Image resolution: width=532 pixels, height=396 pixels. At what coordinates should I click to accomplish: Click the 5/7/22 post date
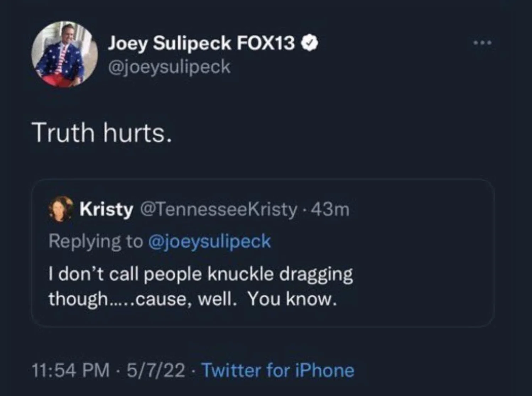156,370
